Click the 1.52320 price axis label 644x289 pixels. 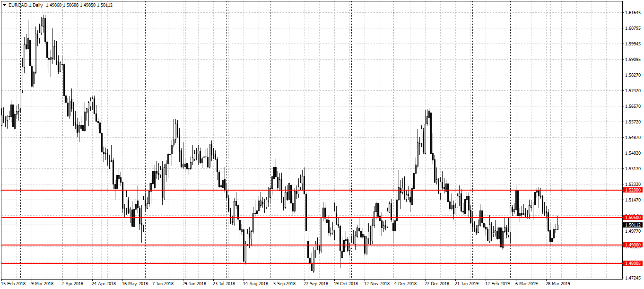pyautogui.click(x=633, y=184)
